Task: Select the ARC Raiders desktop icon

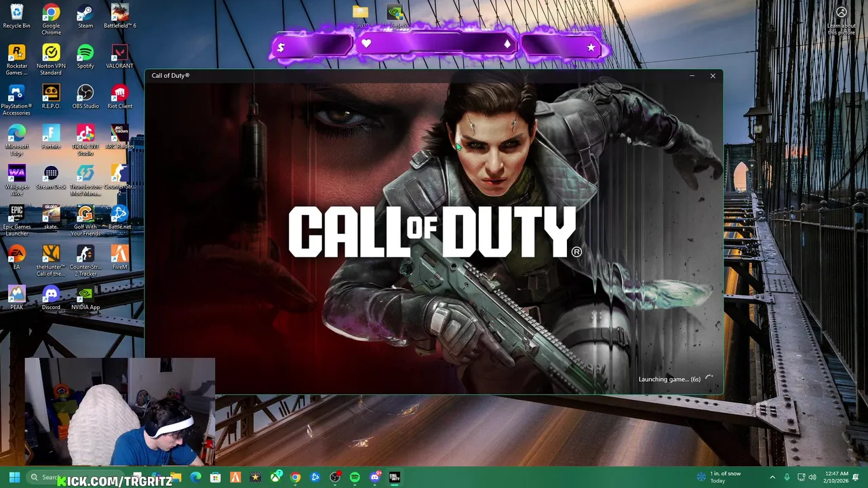Action: (120, 137)
